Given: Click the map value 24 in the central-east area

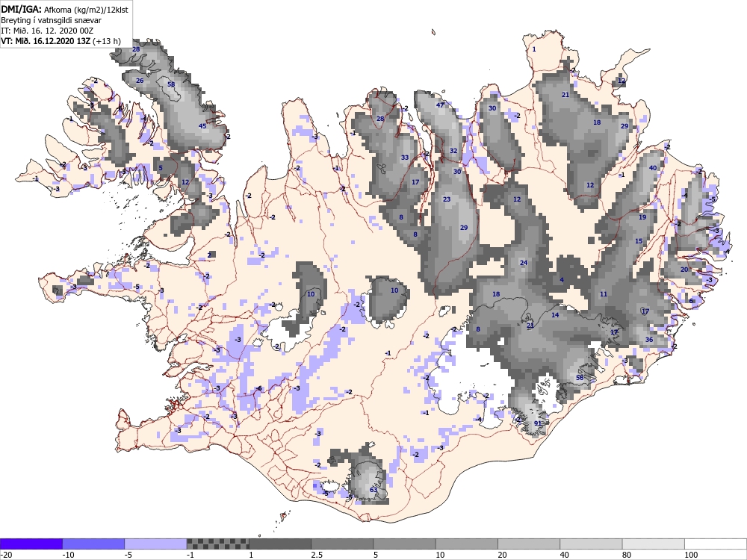Looking at the screenshot, I should click(x=524, y=262).
